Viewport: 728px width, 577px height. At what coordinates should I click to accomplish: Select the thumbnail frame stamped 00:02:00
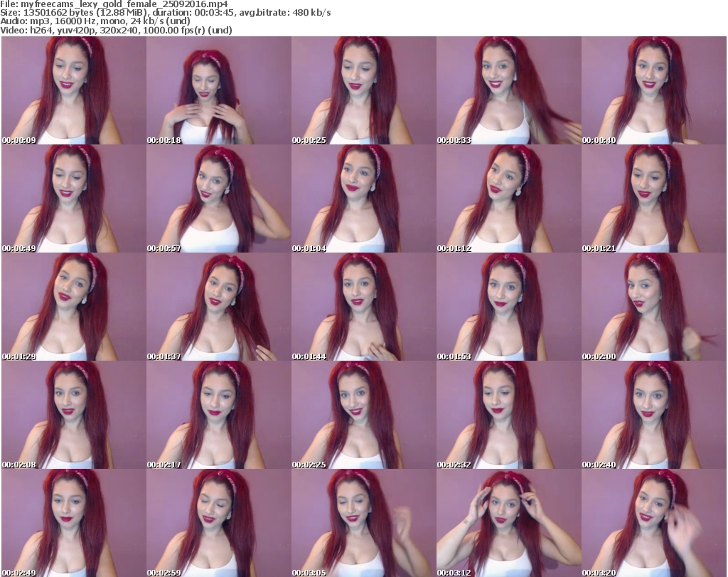(654, 307)
